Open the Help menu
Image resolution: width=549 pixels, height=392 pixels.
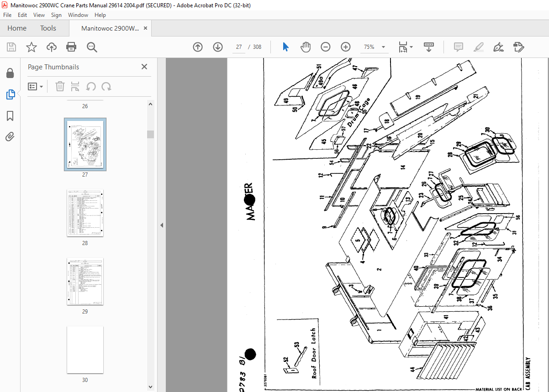pos(100,15)
